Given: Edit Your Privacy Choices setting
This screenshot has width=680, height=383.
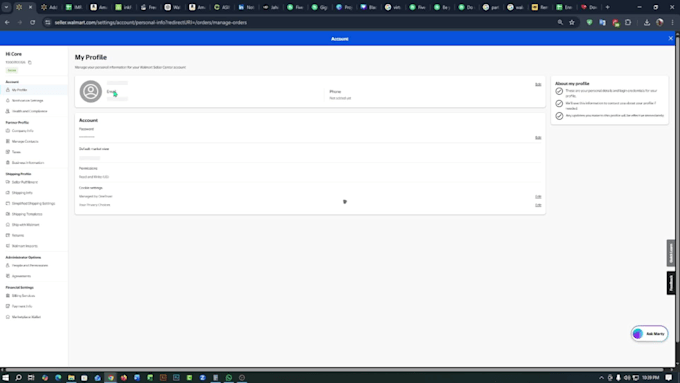Looking at the screenshot, I should tap(538, 205).
